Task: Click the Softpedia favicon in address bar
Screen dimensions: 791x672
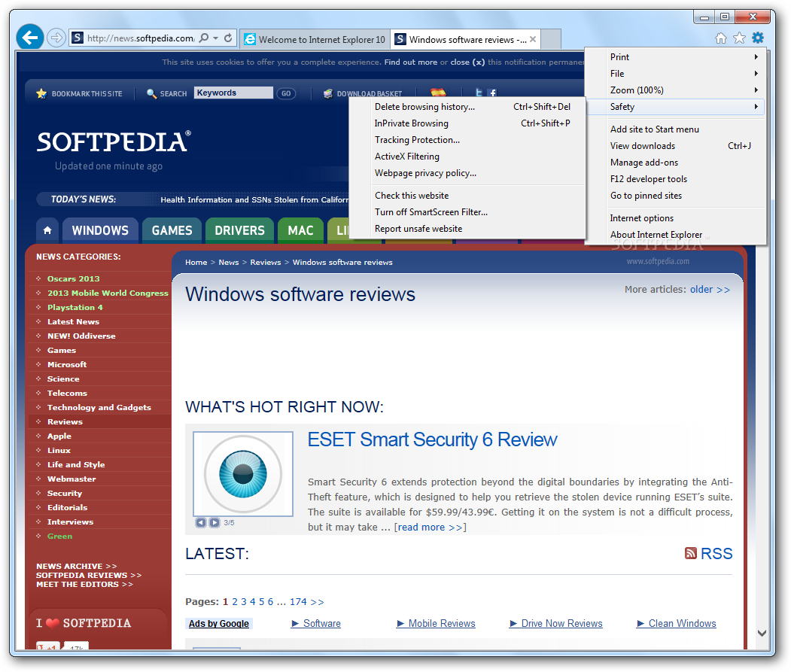Action: 78,38
